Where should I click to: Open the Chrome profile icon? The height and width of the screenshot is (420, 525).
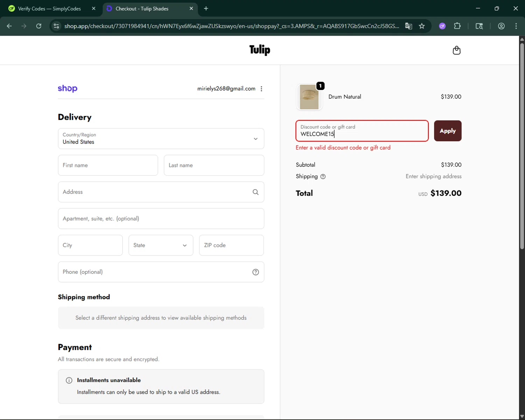[501, 26]
